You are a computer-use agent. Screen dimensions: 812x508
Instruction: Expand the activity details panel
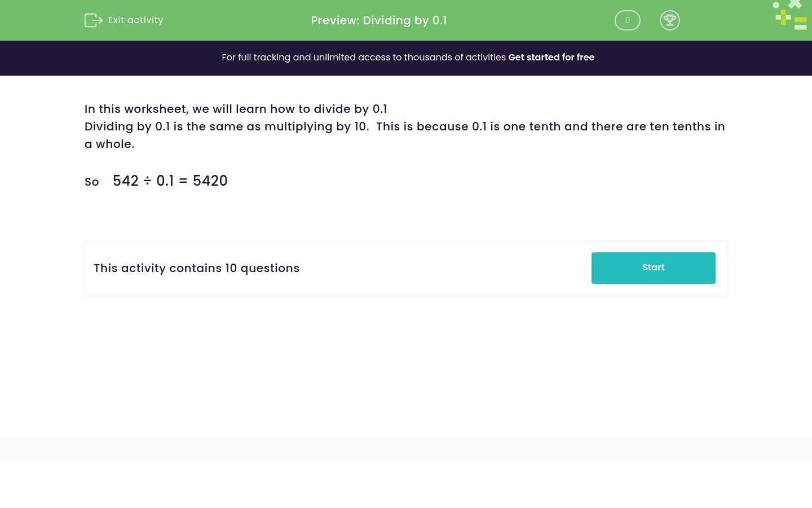[406, 268]
